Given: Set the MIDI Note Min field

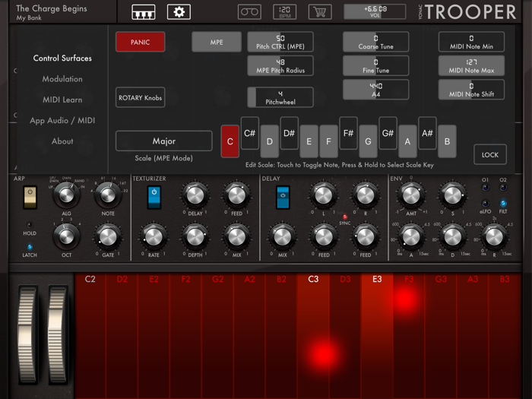Looking at the screenshot, I should coord(472,42).
